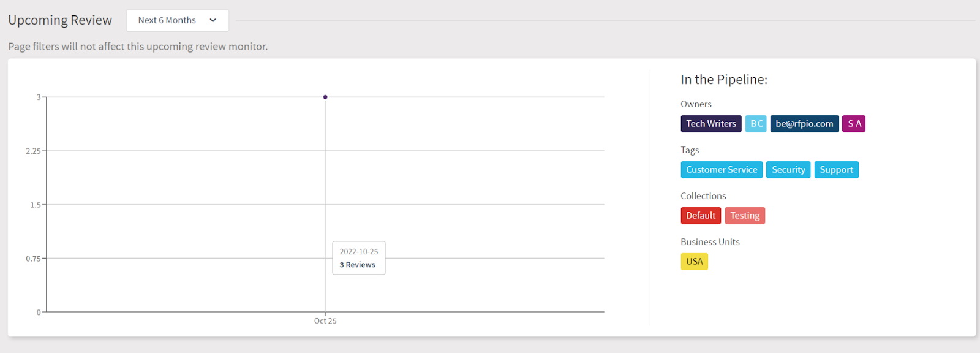Click the SA owner badge
Image resolution: width=980 pixels, height=353 pixels.
tap(854, 124)
